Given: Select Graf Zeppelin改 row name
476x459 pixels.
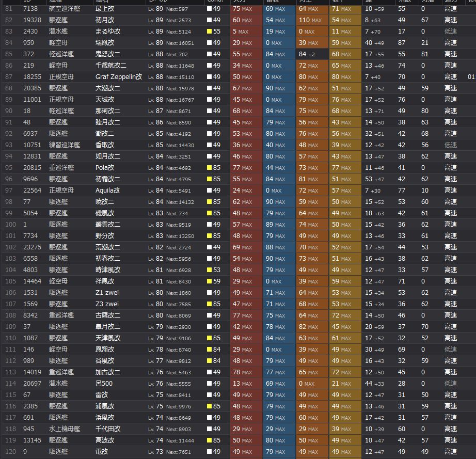Looking at the screenshot, I should point(119,77).
